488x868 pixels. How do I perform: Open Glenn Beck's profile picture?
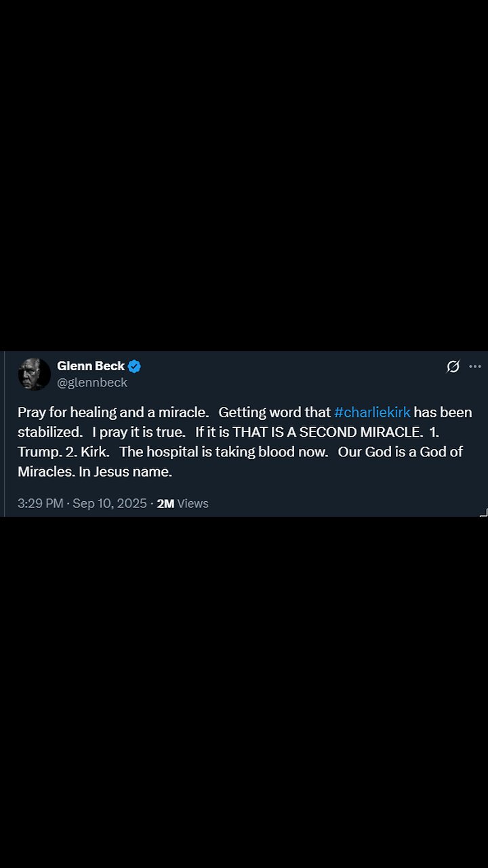pyautogui.click(x=34, y=374)
